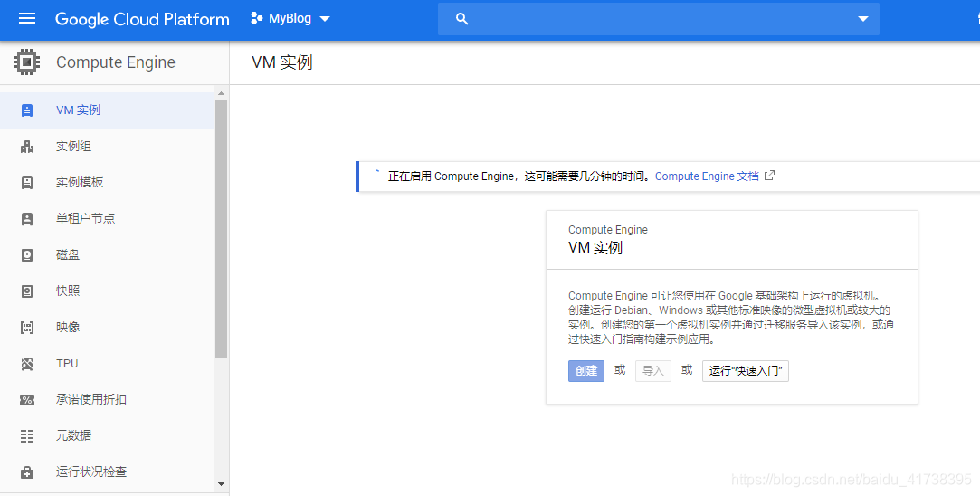
Task: Click the 运行状况检查 health check icon
Action: tap(27, 472)
